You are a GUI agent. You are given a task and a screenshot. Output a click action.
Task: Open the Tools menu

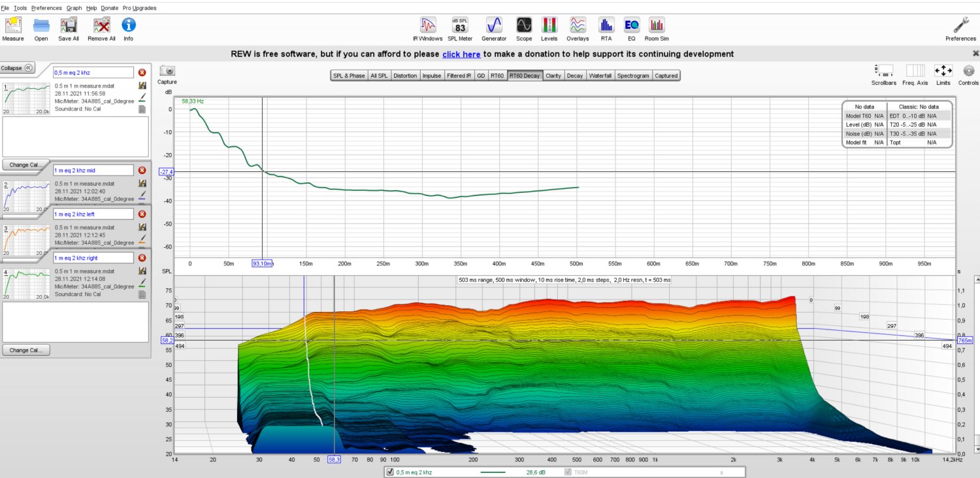point(20,8)
